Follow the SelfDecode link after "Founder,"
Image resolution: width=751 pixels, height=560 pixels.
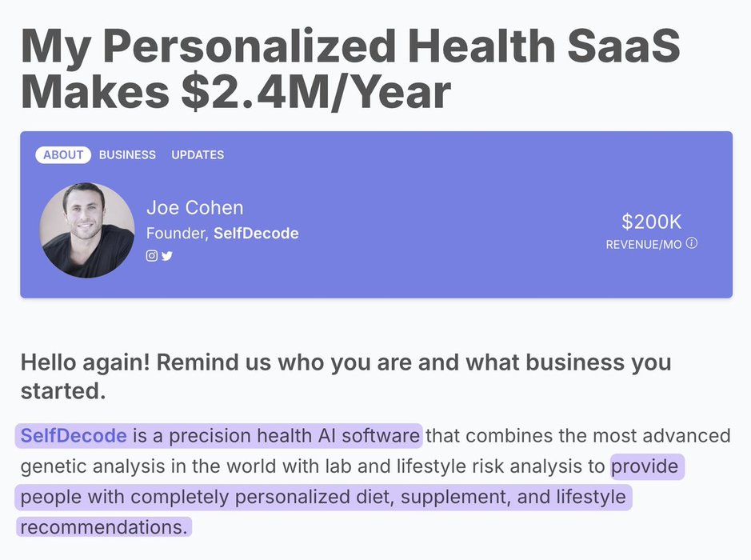tap(256, 234)
